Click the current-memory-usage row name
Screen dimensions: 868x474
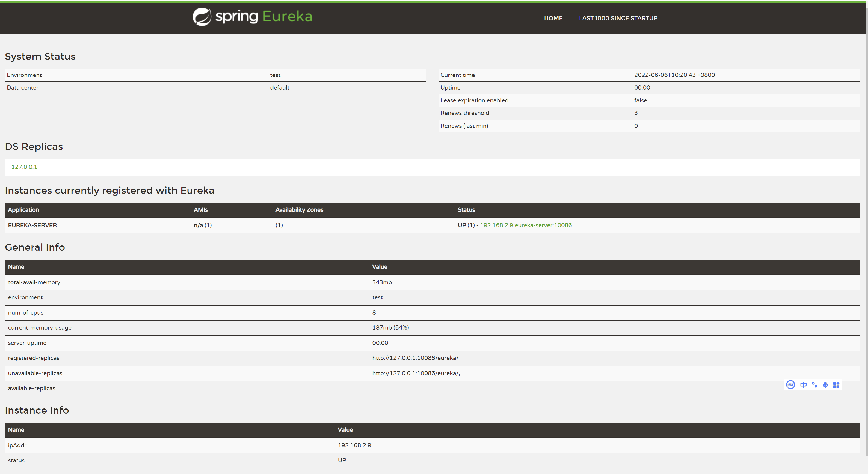40,328
